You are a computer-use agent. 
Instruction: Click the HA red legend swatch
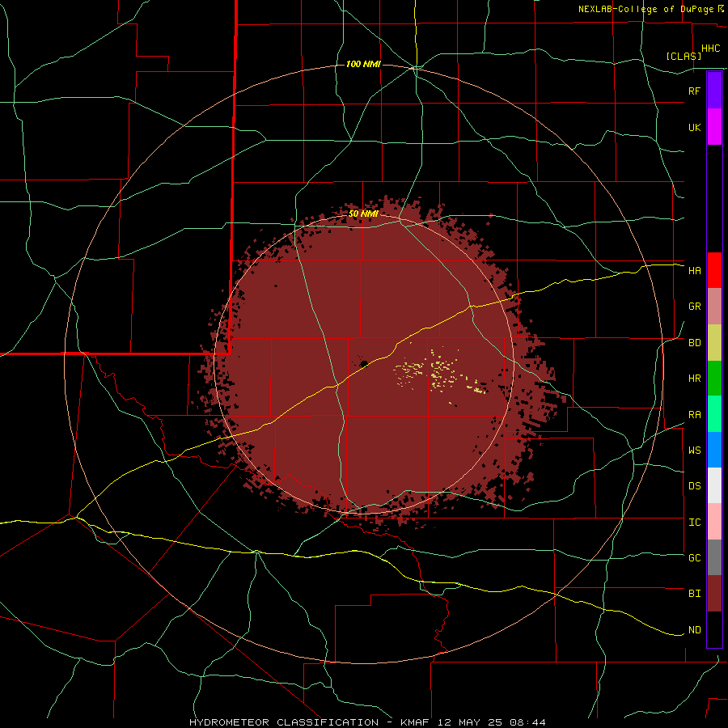[x=714, y=270]
